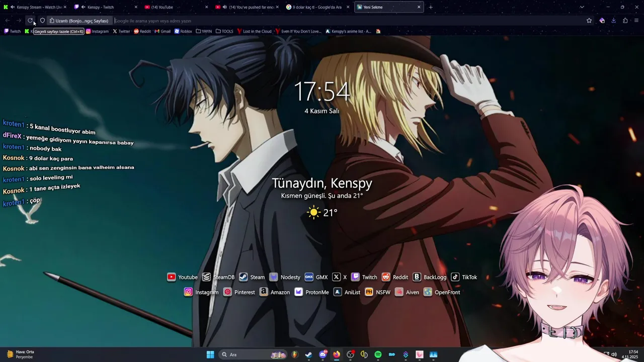The width and height of the screenshot is (644, 362).
Task: Open the AniList shortcut
Action: point(347,292)
